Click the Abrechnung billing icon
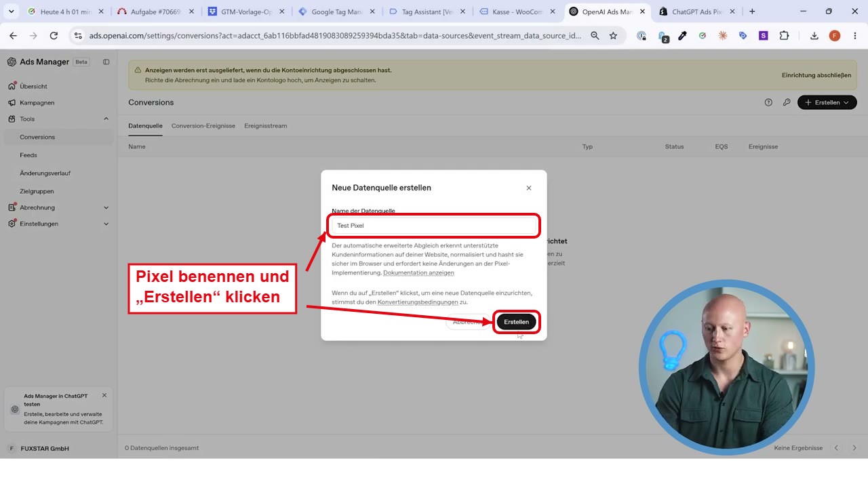The height and width of the screenshot is (488, 868). tap(12, 207)
